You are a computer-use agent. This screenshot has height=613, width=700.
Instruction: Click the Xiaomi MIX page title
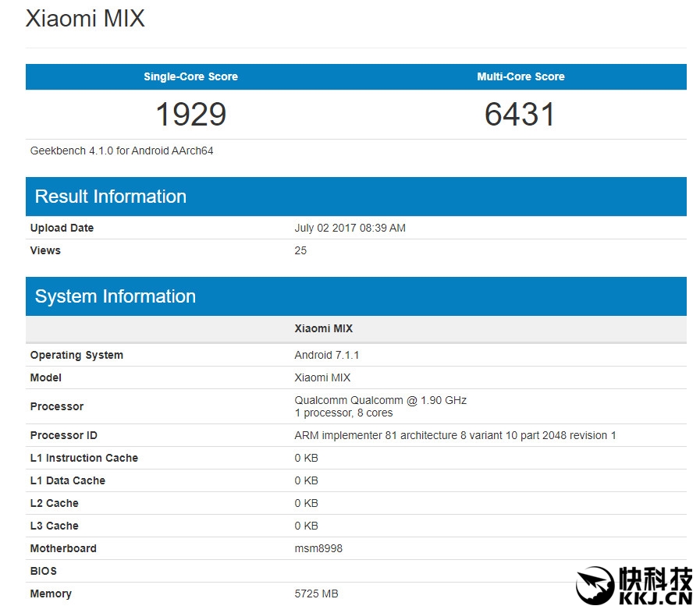pos(85,19)
